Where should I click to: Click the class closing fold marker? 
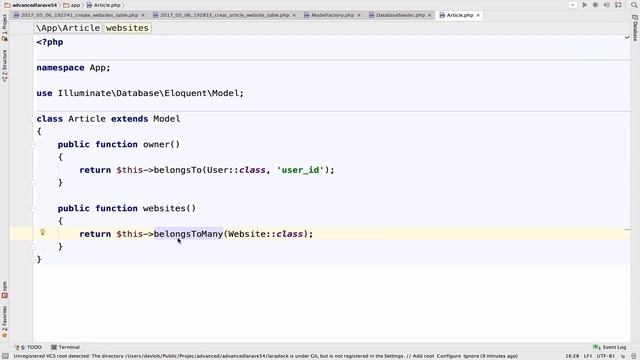[x=34, y=260]
